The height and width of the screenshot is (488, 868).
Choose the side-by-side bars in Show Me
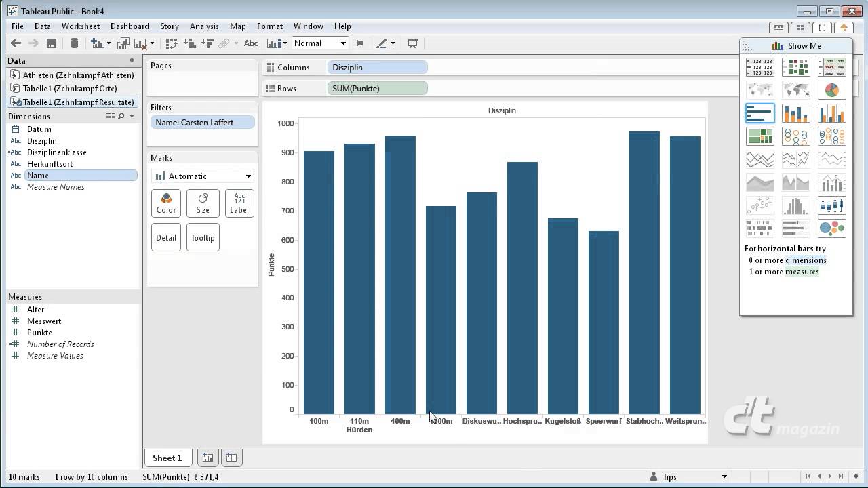[831, 113]
